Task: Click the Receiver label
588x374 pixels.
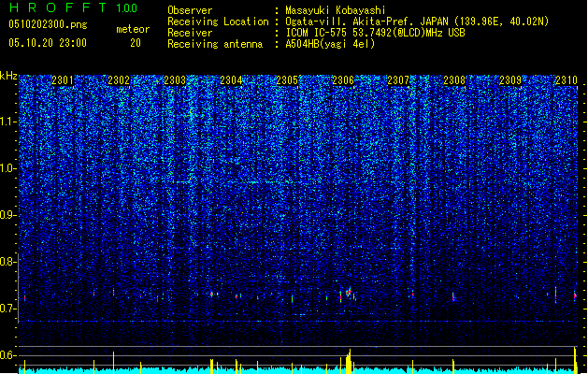Action: [190, 33]
